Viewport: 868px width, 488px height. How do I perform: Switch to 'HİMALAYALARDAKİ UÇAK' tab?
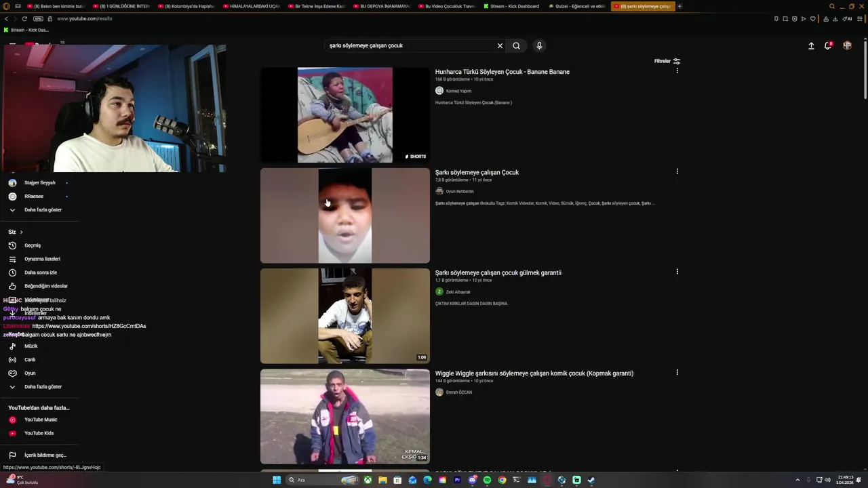tap(251, 6)
